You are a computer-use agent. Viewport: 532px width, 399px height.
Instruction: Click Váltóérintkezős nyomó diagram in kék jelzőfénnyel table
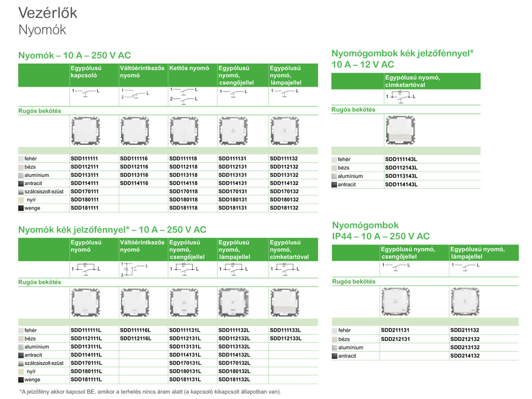(134, 269)
